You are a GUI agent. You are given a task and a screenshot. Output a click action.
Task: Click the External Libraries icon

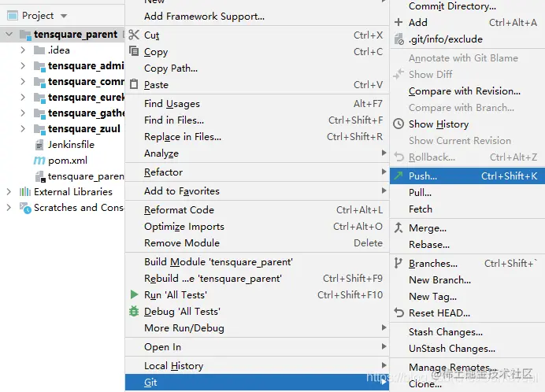(x=25, y=191)
